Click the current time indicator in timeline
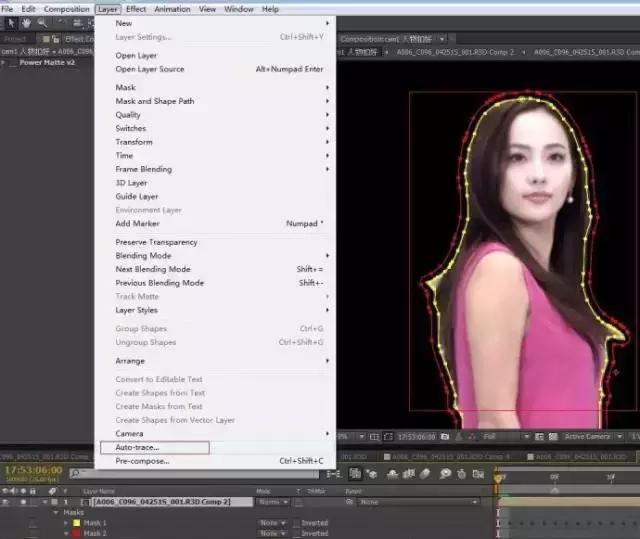Image resolution: width=640 pixels, height=539 pixels. pos(498,479)
